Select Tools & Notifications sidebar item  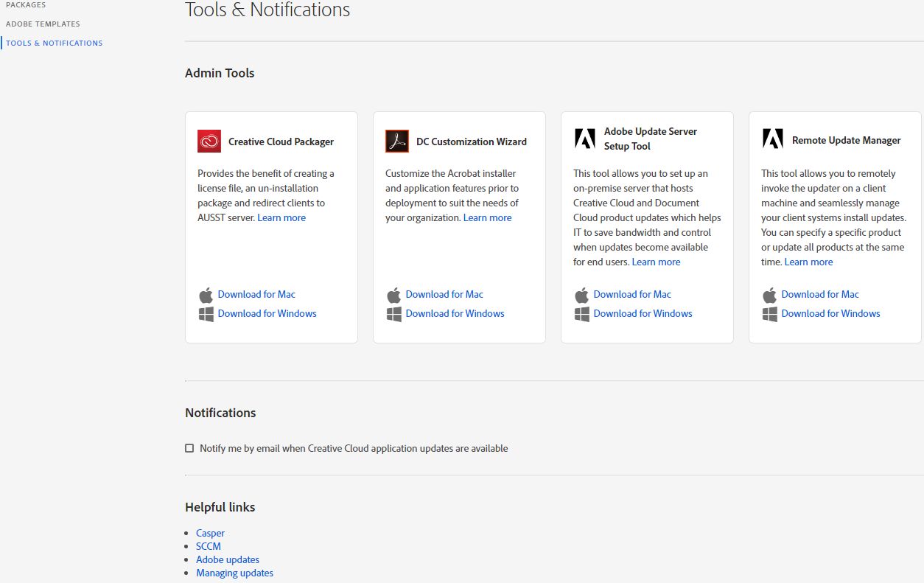click(55, 43)
